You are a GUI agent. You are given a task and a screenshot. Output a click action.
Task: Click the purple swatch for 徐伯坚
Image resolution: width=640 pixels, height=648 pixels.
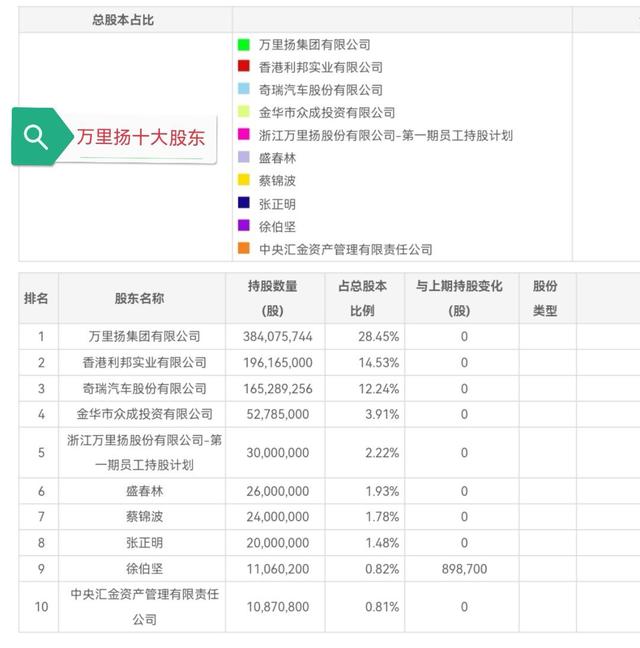[x=244, y=225]
